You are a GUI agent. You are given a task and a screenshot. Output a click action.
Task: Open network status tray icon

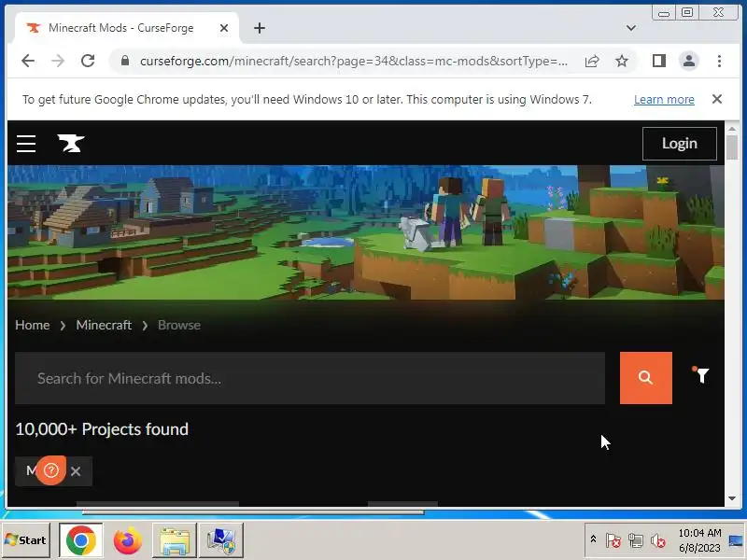[x=636, y=540]
